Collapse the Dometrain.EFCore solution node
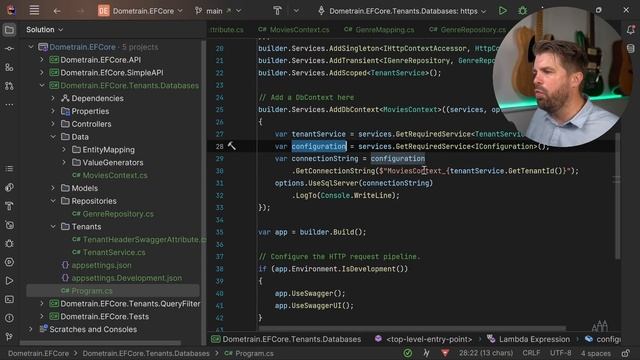640x360 pixels. (x=31, y=47)
